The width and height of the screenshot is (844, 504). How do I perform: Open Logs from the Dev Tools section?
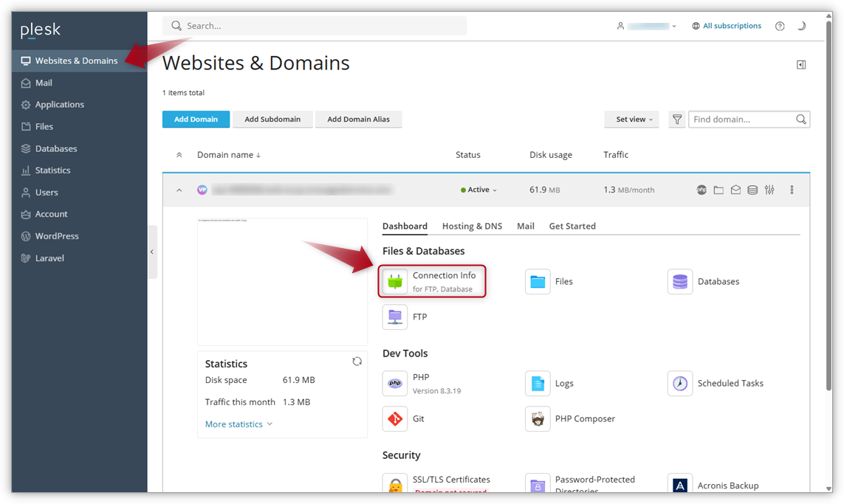538,383
